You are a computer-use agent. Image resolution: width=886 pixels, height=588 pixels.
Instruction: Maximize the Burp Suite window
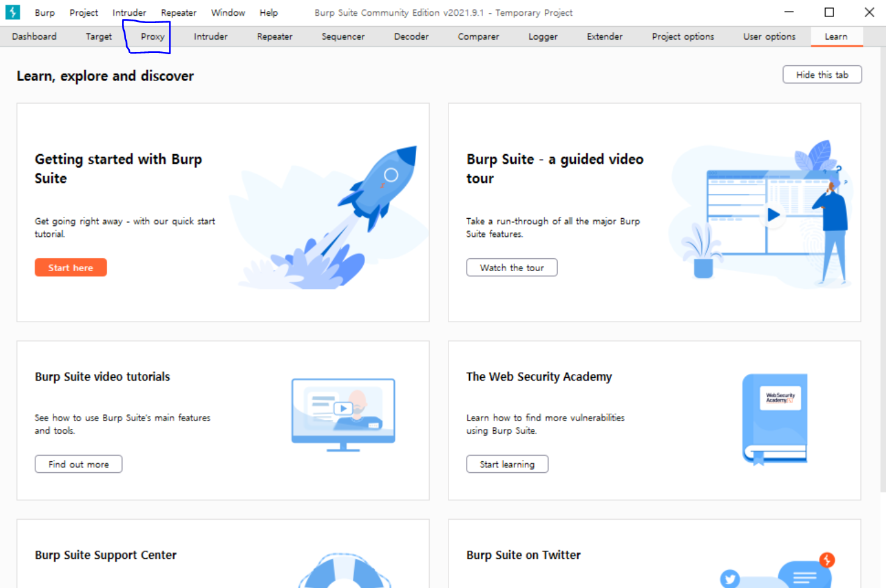829,12
